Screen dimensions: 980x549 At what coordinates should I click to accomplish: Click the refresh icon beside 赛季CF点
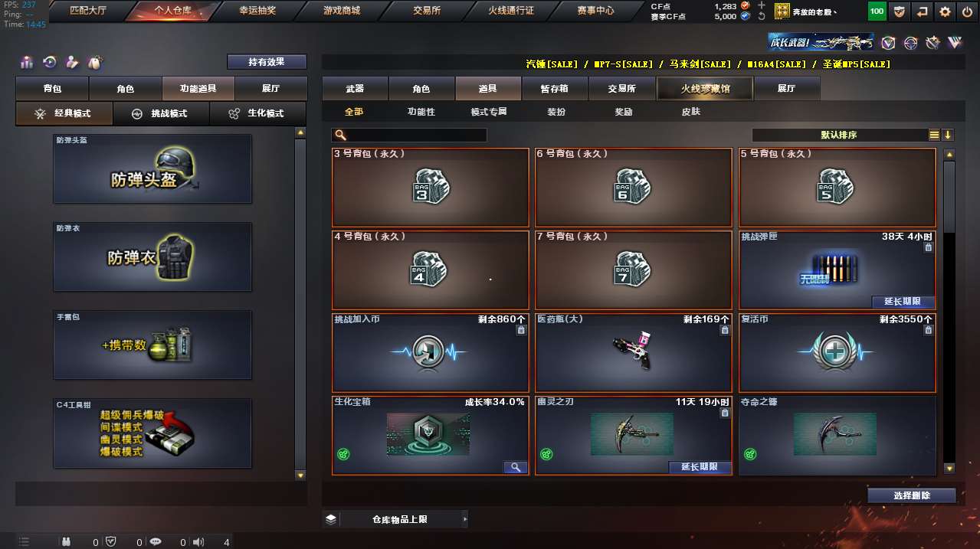(x=761, y=16)
